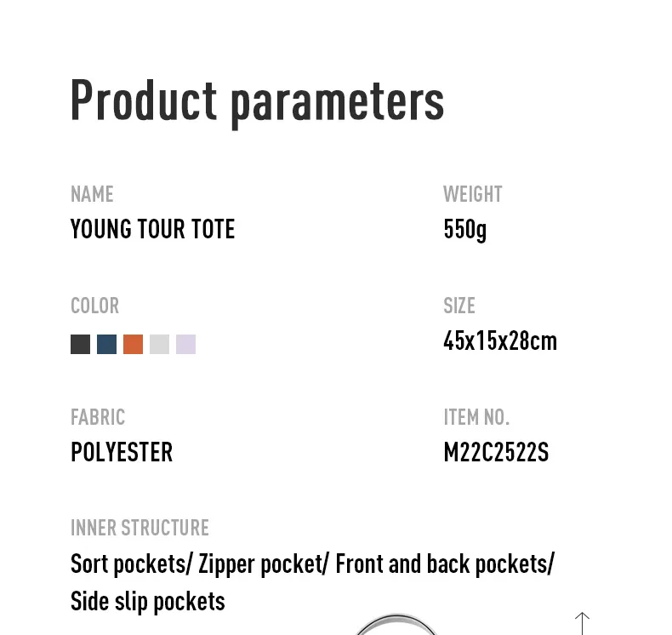The height and width of the screenshot is (635, 672).
Task: Click the SIZE label
Action: 459,306
